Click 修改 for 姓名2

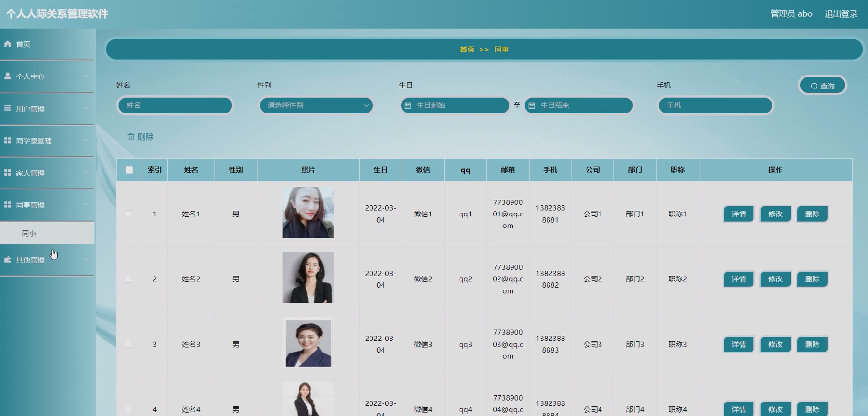click(775, 279)
